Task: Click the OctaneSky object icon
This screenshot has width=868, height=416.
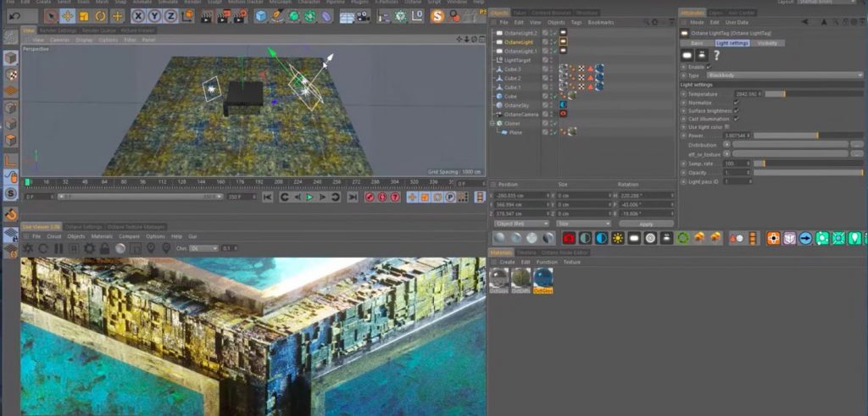Action: (498, 105)
